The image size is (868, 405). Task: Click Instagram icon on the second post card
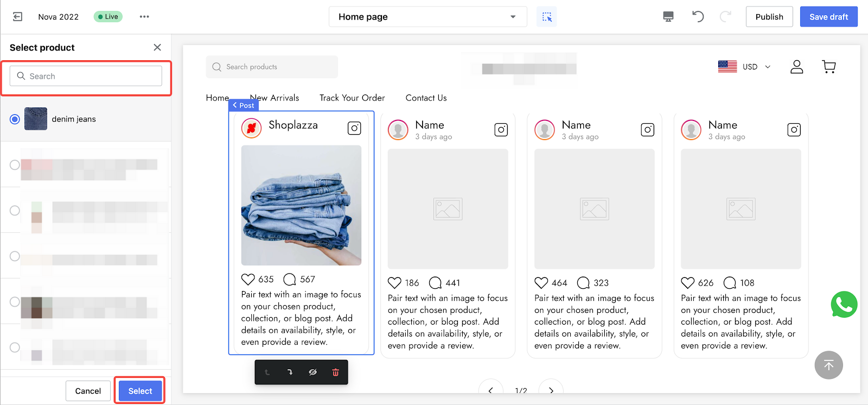click(x=501, y=130)
